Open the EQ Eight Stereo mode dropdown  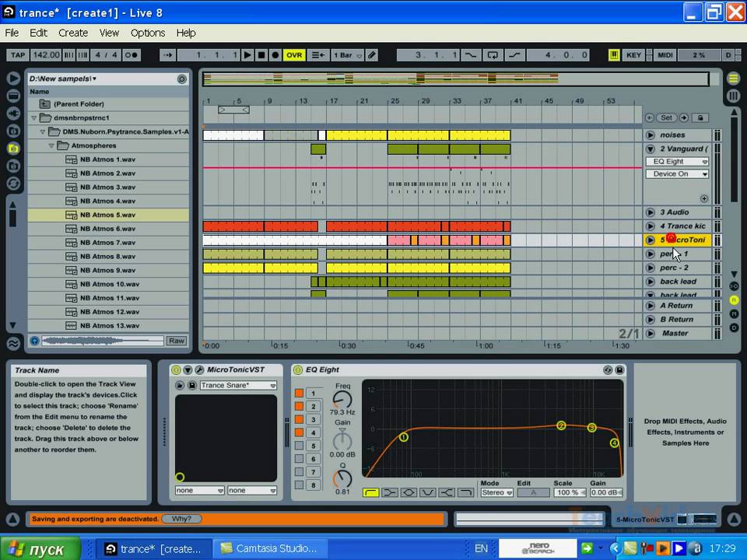(496, 493)
